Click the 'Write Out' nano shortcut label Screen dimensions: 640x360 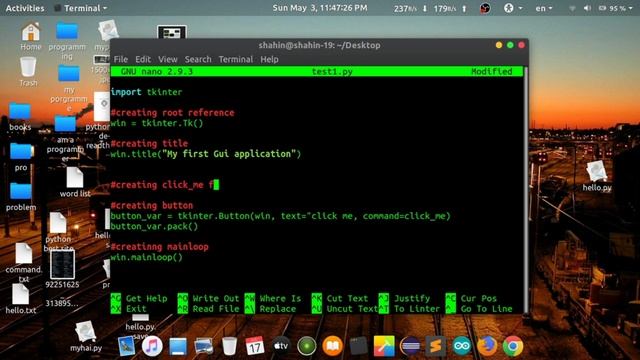[216, 298]
